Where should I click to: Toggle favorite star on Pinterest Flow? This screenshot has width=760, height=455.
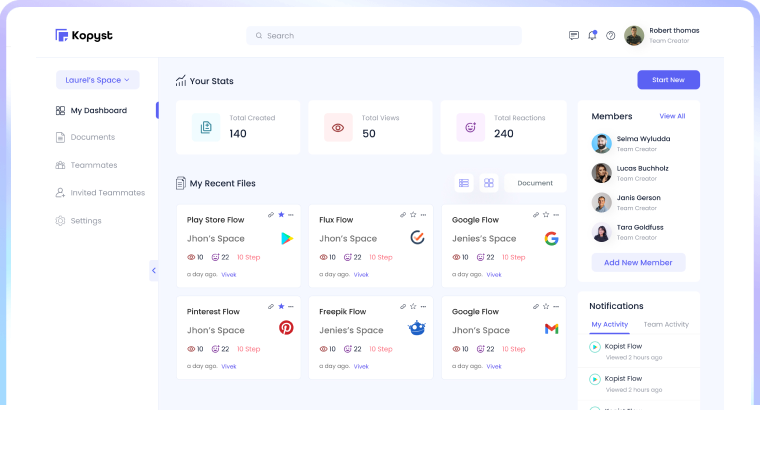pyautogui.click(x=281, y=307)
